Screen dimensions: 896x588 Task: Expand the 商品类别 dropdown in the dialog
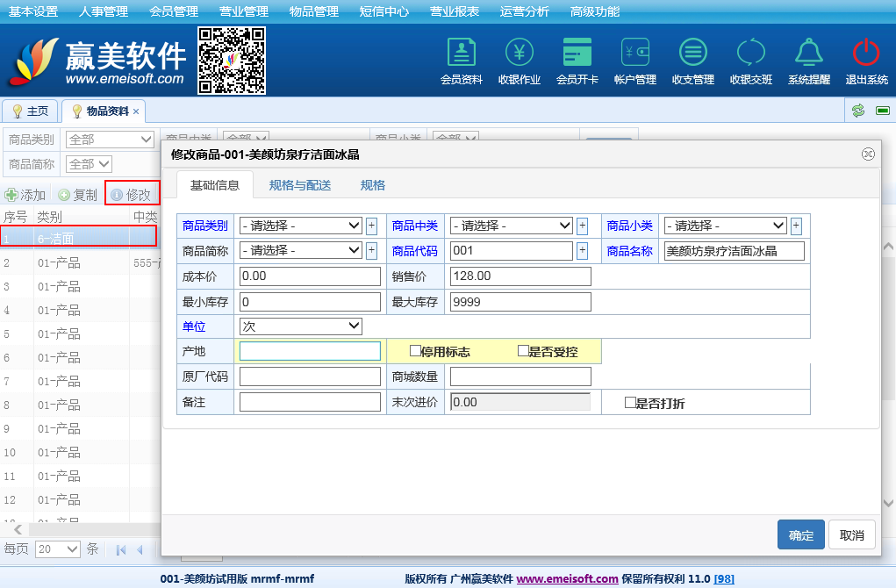(x=301, y=226)
